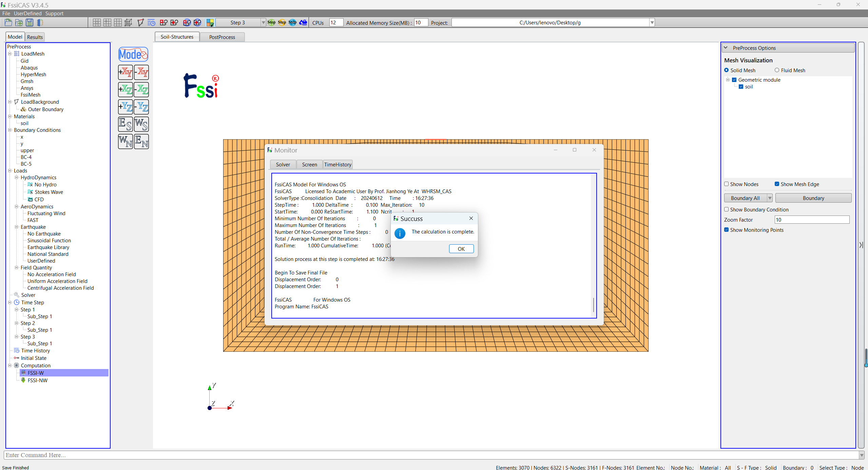Click the first mesh grid toolbar icon

tap(97, 23)
